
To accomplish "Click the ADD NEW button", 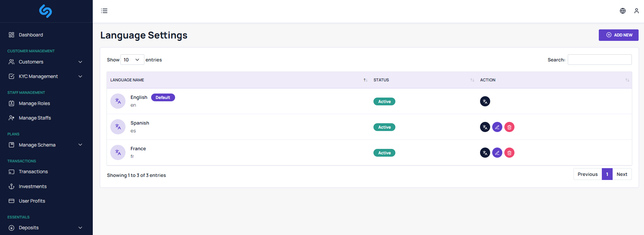I will pyautogui.click(x=618, y=35).
